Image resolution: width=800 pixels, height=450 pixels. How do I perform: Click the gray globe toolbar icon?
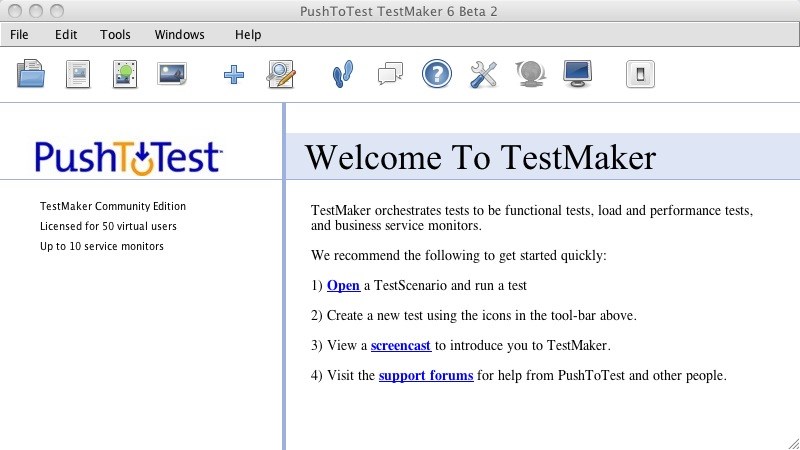(531, 74)
